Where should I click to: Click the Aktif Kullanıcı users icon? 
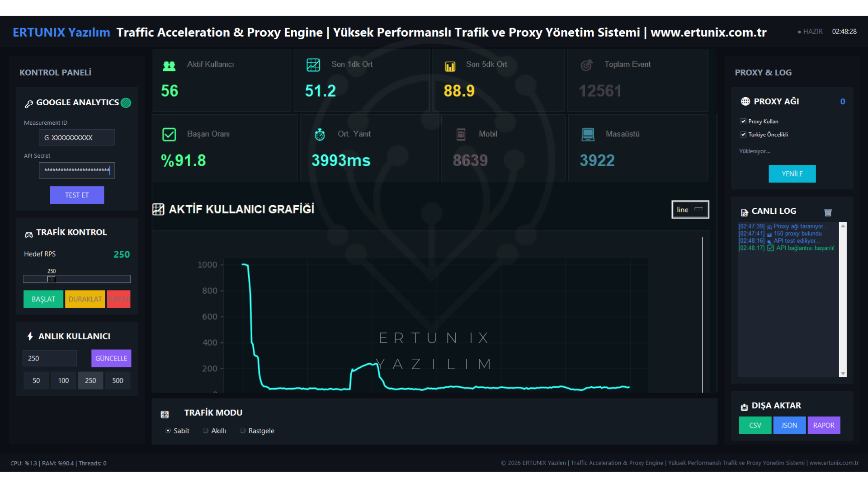(169, 66)
